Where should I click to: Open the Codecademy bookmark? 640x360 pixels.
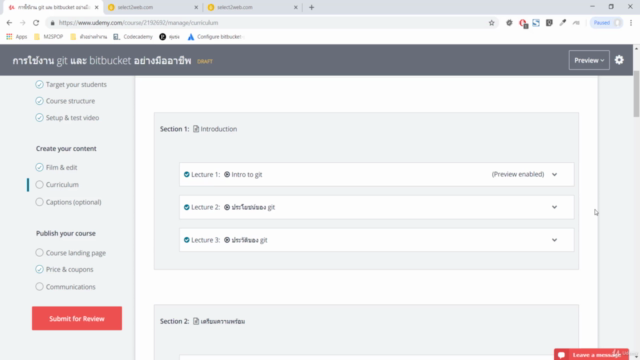click(133, 37)
